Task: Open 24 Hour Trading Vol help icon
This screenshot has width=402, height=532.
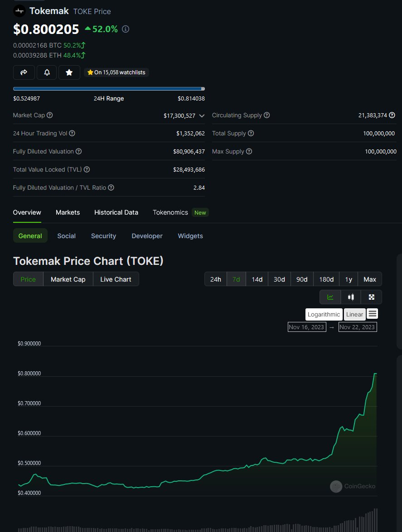Action: 72,133
